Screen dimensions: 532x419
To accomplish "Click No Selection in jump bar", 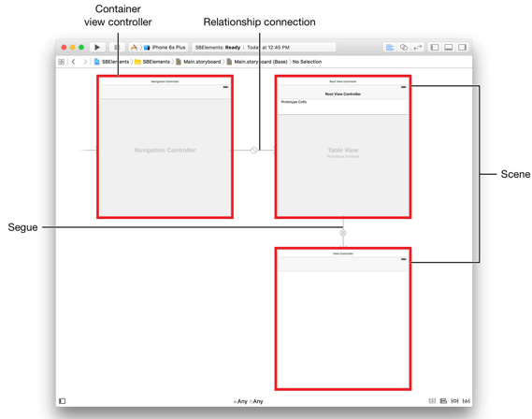I will [307, 62].
